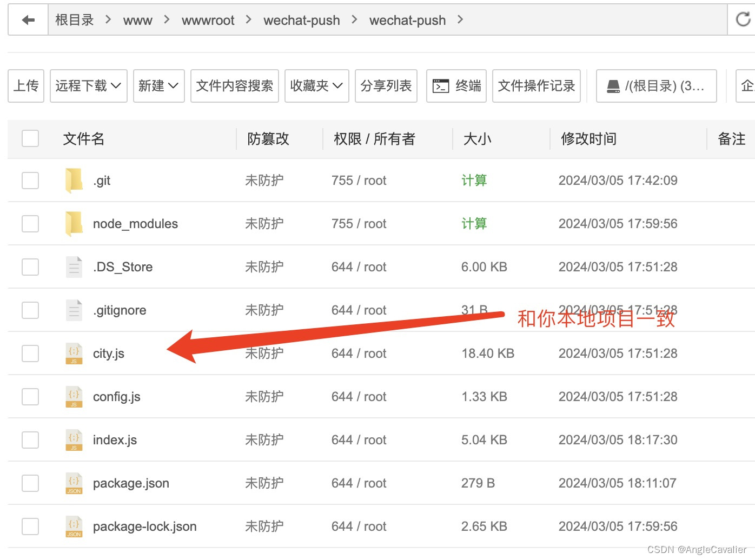Open the 终端 button

click(456, 86)
